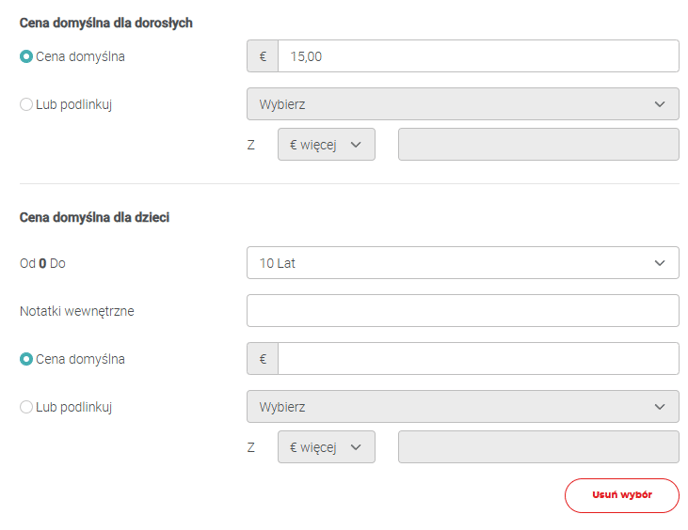Click the 'Notatki wewnętrzne' text field
The height and width of the screenshot is (530, 688).
(462, 311)
